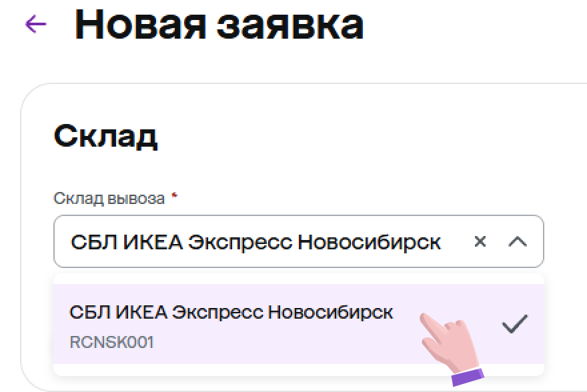This screenshot has width=587, height=392.
Task: Click the hand pointer illustration
Action: (x=448, y=336)
